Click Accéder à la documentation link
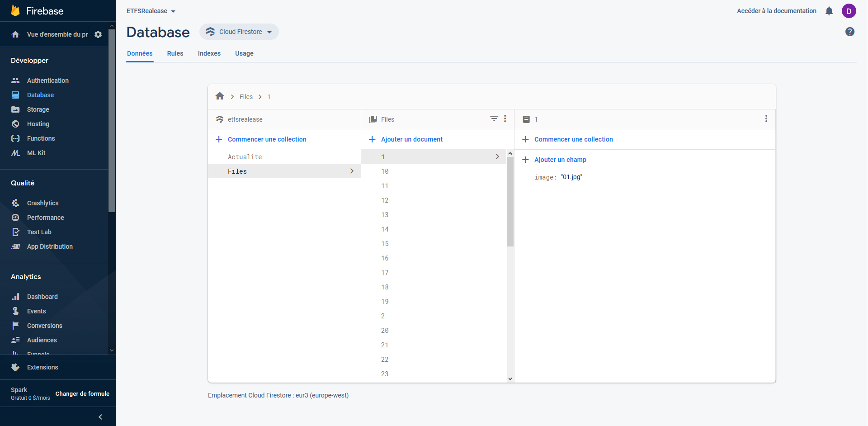Image resolution: width=868 pixels, height=426 pixels. [x=777, y=11]
